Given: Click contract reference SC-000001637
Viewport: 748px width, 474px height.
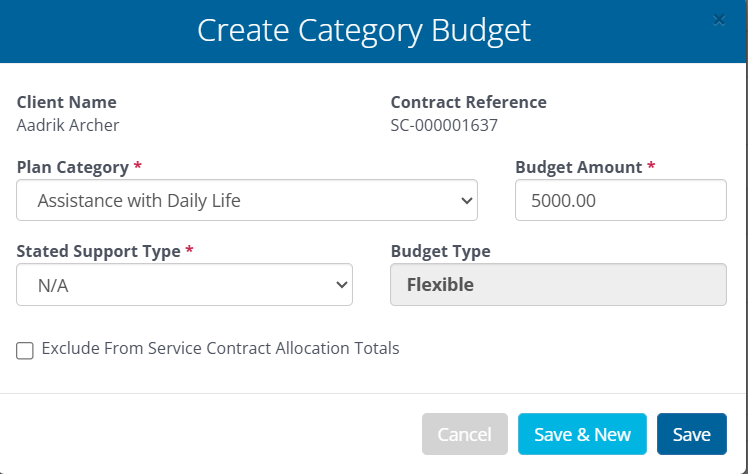Looking at the screenshot, I should (x=444, y=125).
